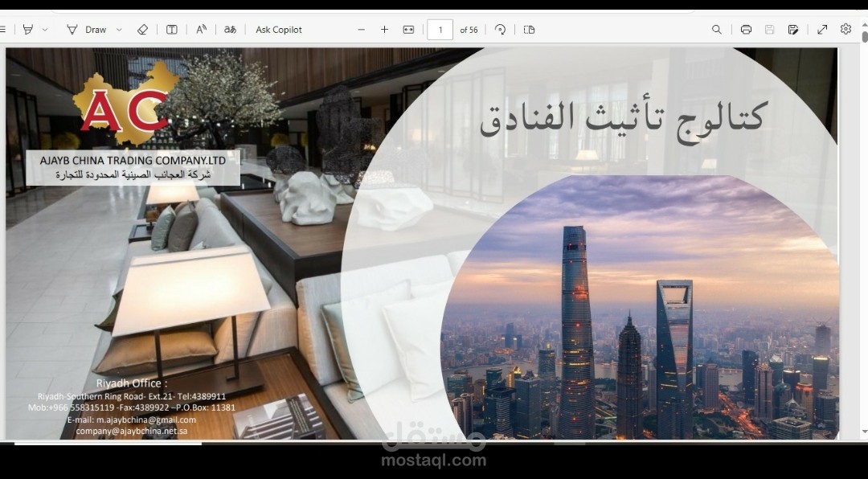The height and width of the screenshot is (479, 868).
Task: Click the Mob:+966 558315119 contact line
Action: coord(132,407)
